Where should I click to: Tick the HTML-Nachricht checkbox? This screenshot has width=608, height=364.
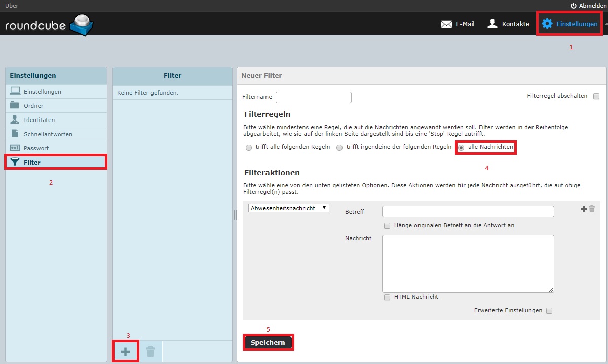pos(387,297)
